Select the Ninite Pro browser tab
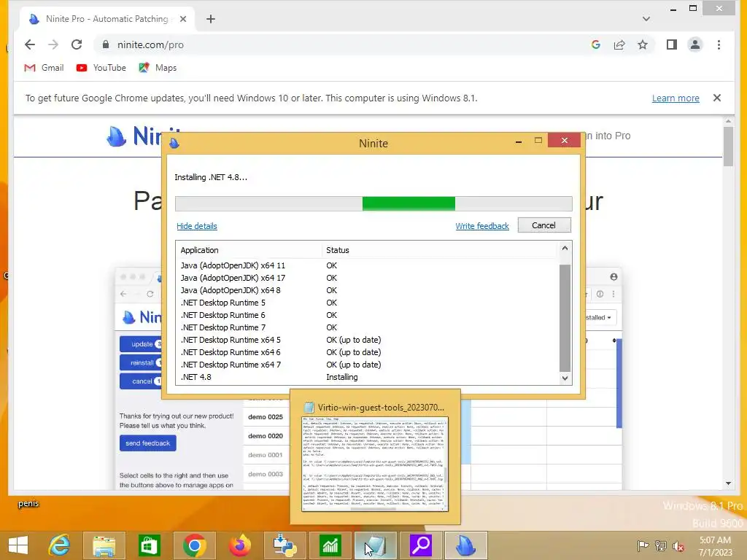747x560 pixels. tap(107, 19)
